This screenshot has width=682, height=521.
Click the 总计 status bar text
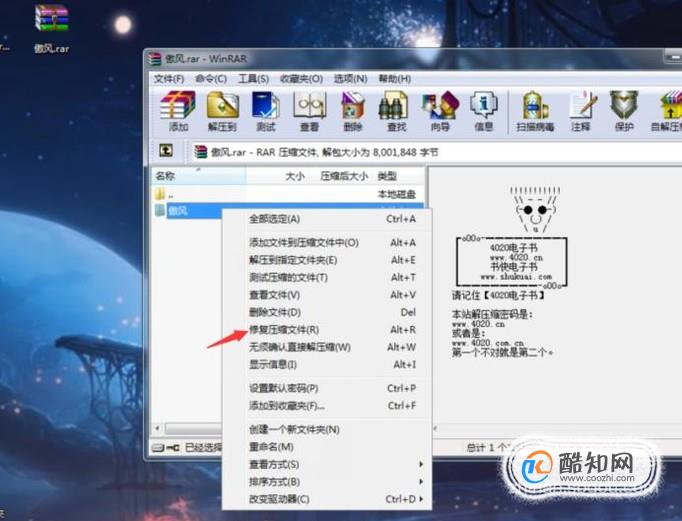[x=486, y=447]
